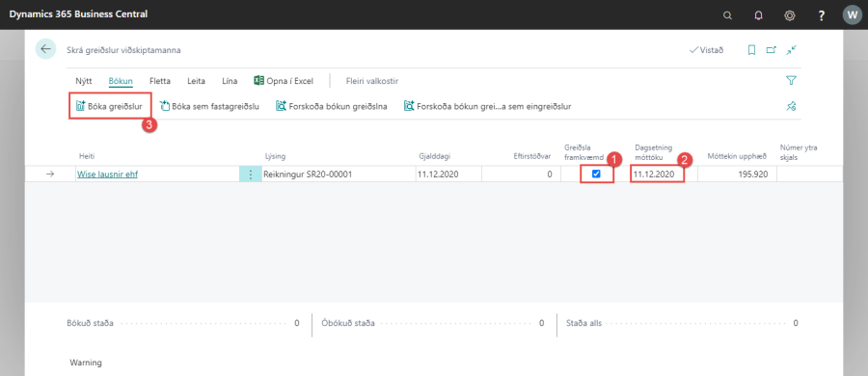The image size is (868, 376).
Task: Open the Wise lausnir ehf link
Action: click(x=107, y=175)
